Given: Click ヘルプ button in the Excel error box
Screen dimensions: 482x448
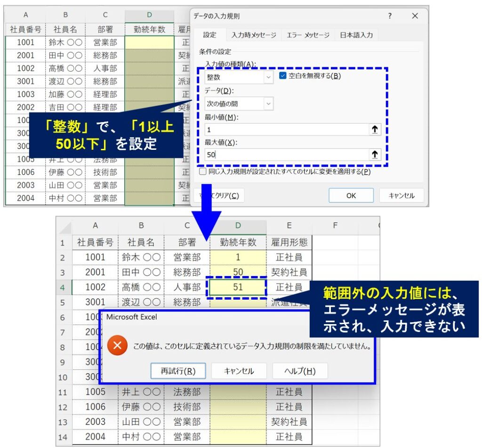Looking at the screenshot, I should 300,371.
